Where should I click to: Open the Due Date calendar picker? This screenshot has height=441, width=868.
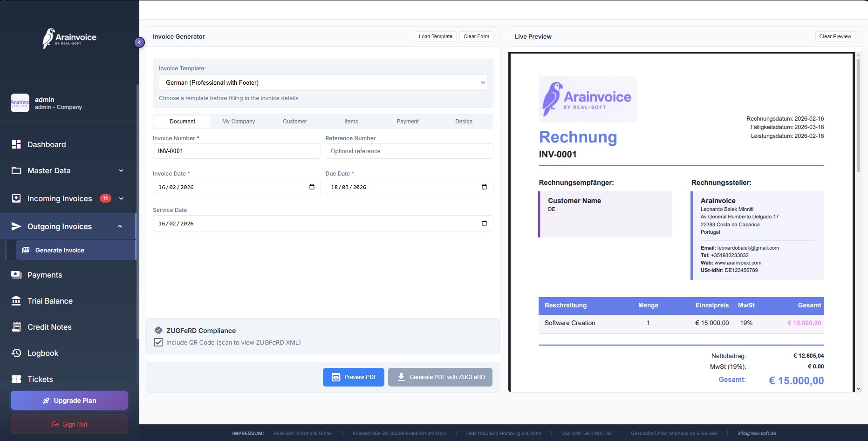point(485,187)
